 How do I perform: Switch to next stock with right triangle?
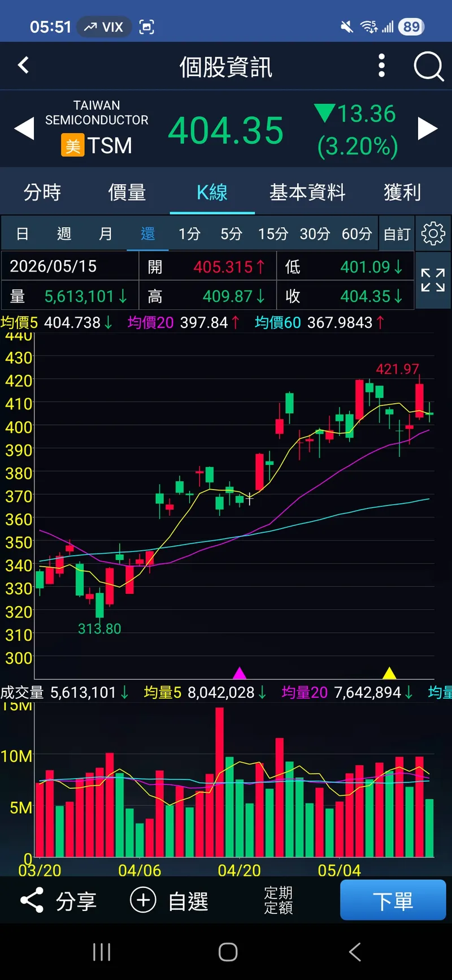[x=428, y=129]
